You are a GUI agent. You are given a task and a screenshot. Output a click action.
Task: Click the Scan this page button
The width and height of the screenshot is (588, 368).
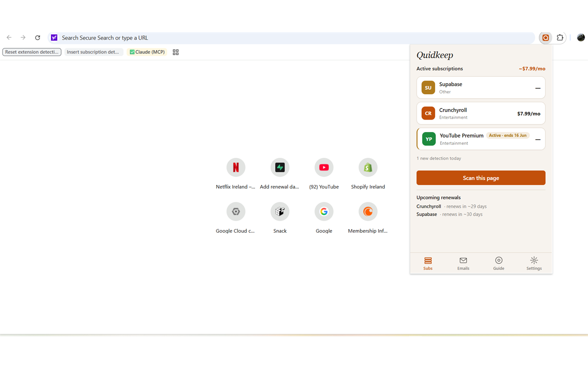pyautogui.click(x=481, y=178)
